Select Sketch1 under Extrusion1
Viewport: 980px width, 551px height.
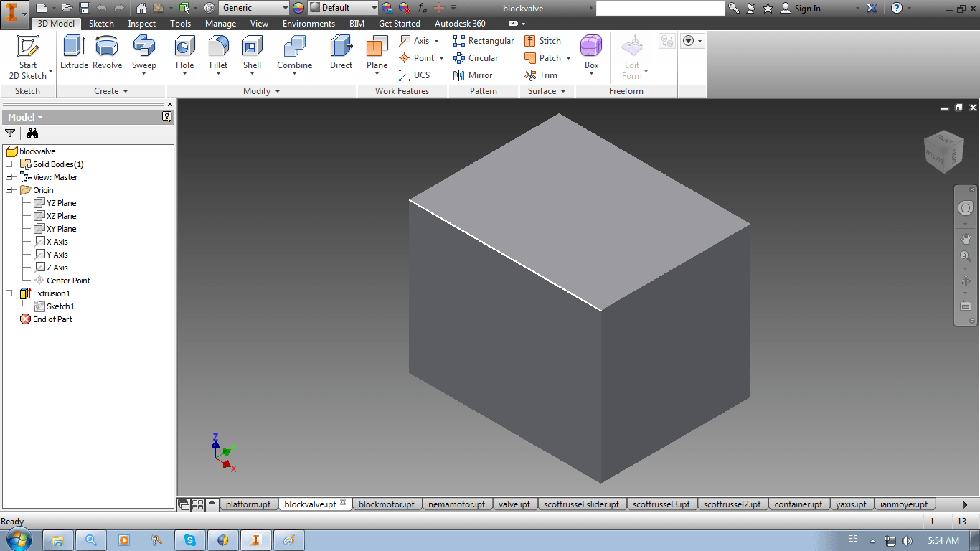[x=54, y=306]
